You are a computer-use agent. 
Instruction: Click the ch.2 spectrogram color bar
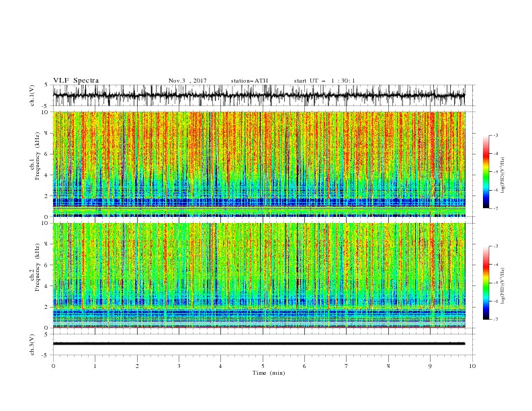pyautogui.click(x=486, y=283)
